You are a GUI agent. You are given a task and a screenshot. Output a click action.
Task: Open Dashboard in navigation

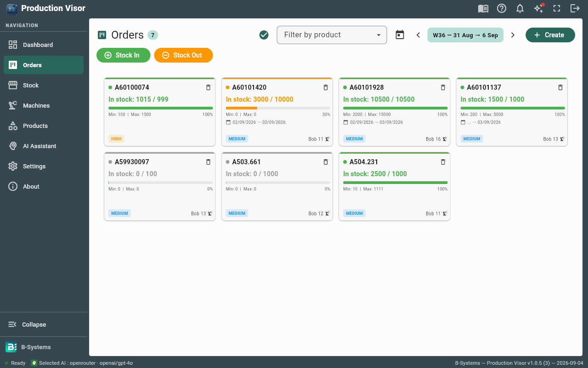point(44,45)
